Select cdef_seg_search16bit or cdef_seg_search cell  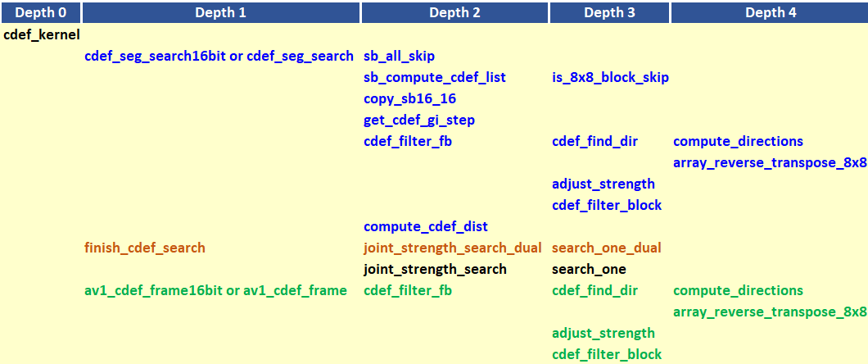click(219, 56)
